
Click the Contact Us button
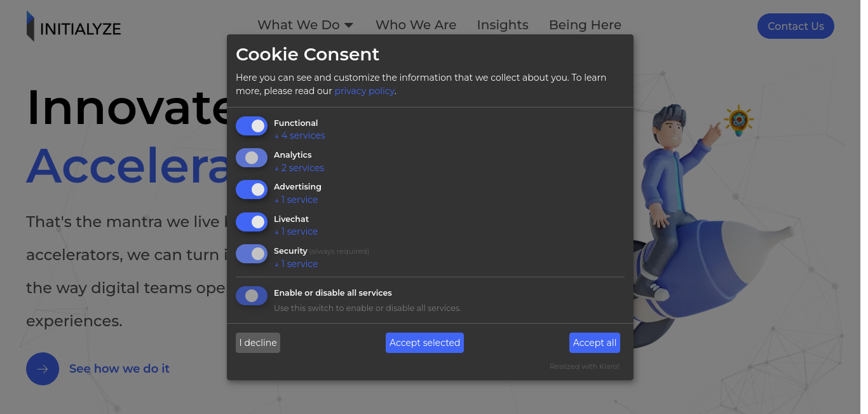click(x=796, y=26)
